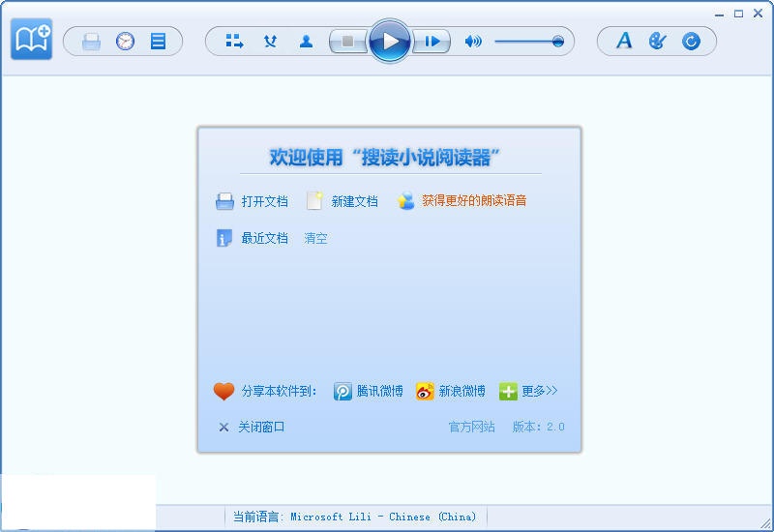Open document via toolbar printer icon

coord(91,42)
